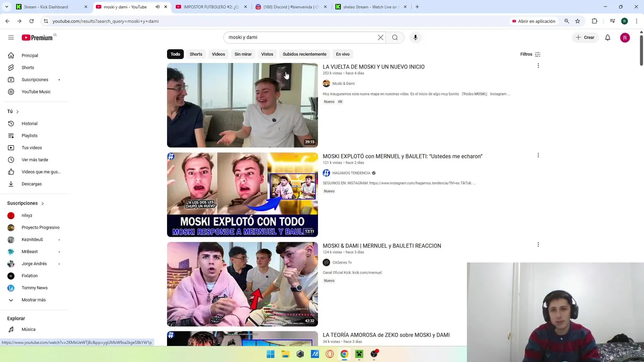Image resolution: width=644 pixels, height=362 pixels.
Task: Select the Subidos recientemente filter chip
Action: tap(304, 54)
